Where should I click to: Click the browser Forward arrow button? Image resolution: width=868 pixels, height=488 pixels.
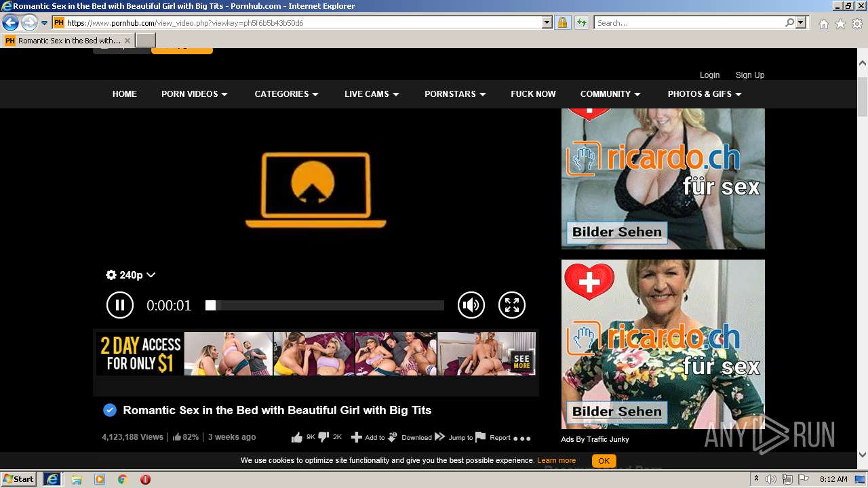tap(29, 23)
